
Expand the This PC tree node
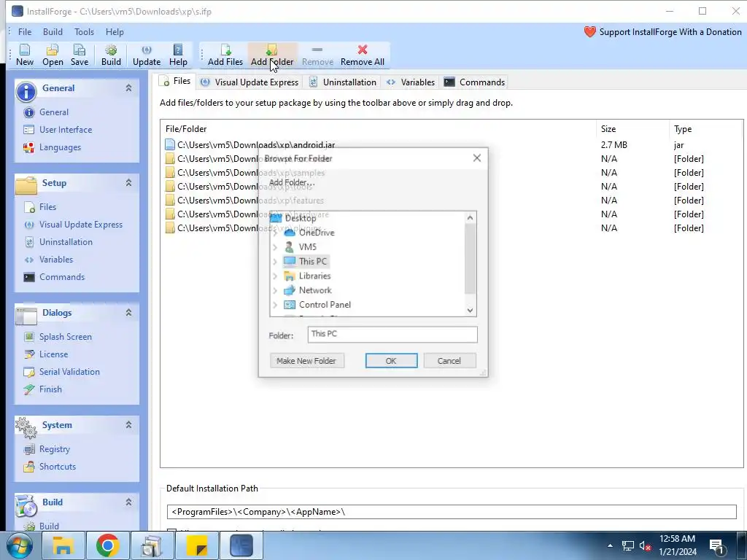click(x=275, y=262)
